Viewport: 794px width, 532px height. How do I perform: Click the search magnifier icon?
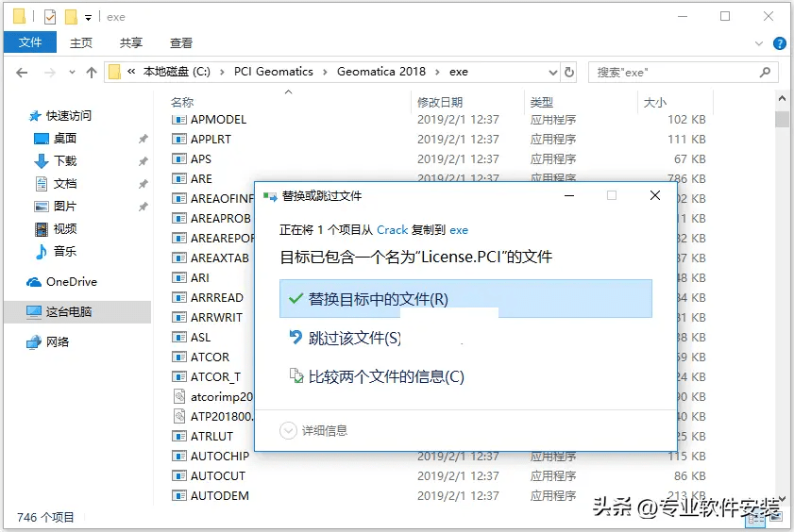pos(765,73)
